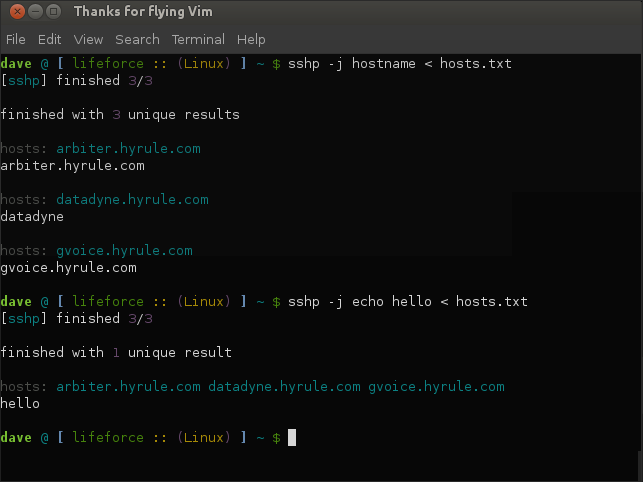Viewport: 643px width, 482px height.
Task: Open the View menu
Action: click(x=88, y=39)
